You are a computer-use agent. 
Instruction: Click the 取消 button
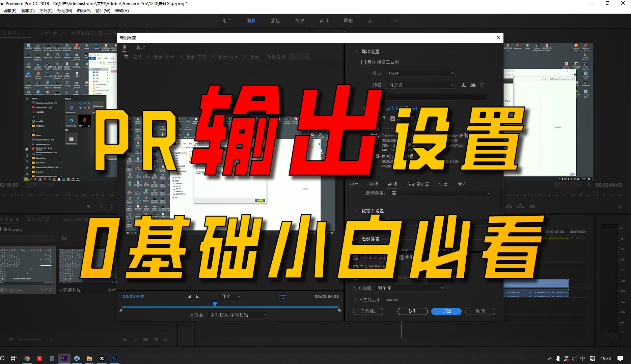pyautogui.click(x=480, y=311)
